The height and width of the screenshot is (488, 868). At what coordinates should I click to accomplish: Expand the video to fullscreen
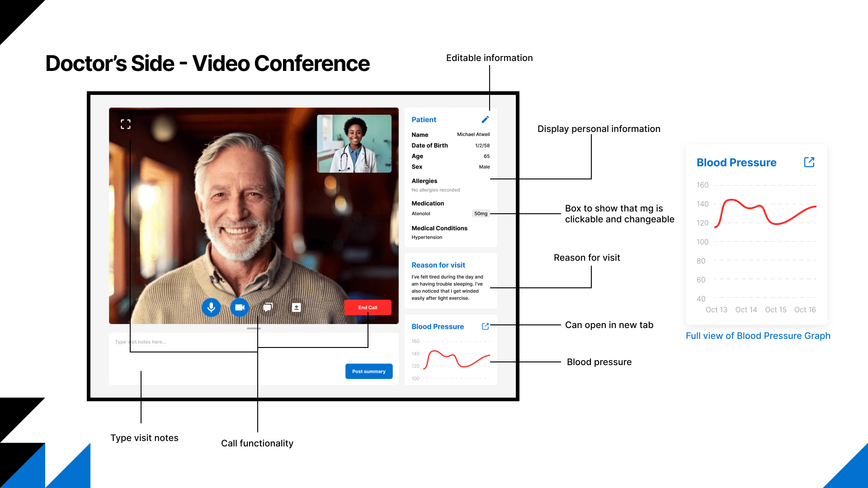[x=126, y=124]
